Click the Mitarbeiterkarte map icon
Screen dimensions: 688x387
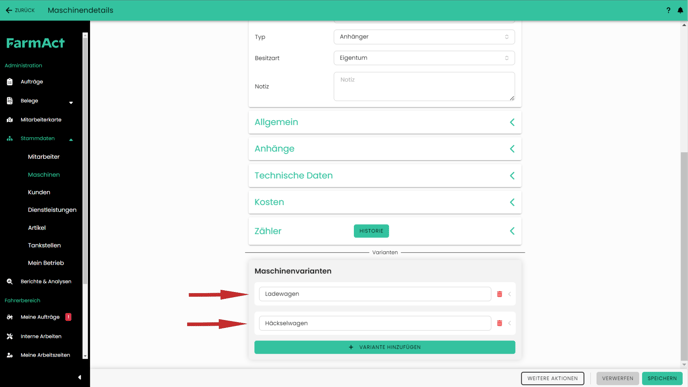pyautogui.click(x=10, y=119)
